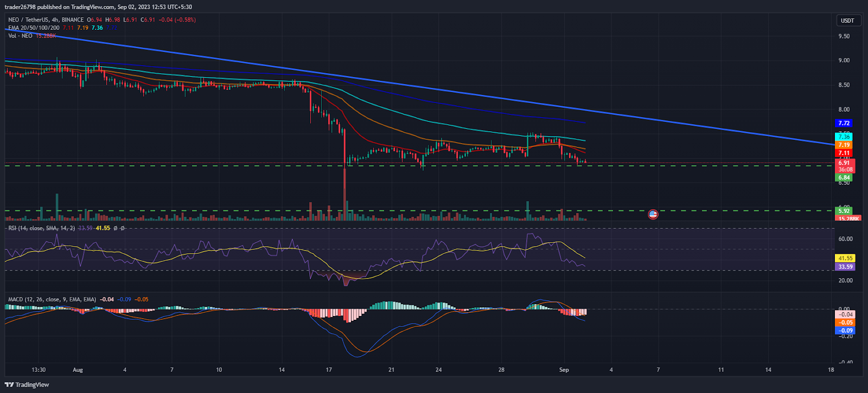Click the 6.91 current price countdown label
This screenshot has width=868, height=393.
click(845, 166)
